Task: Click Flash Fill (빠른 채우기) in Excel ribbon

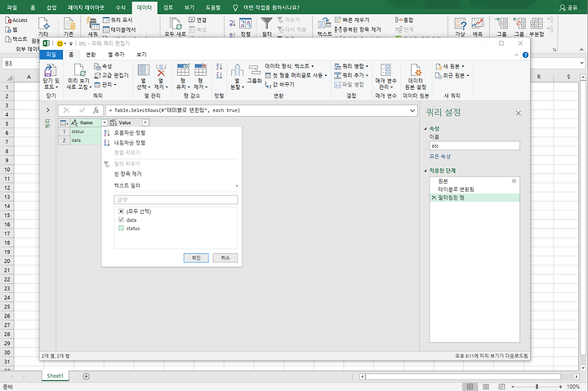Action: (352, 20)
